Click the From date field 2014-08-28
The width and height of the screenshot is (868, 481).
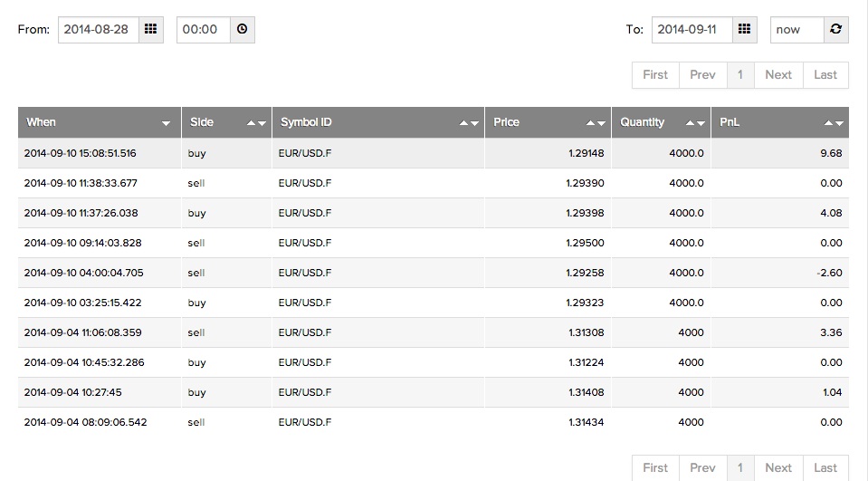point(98,29)
